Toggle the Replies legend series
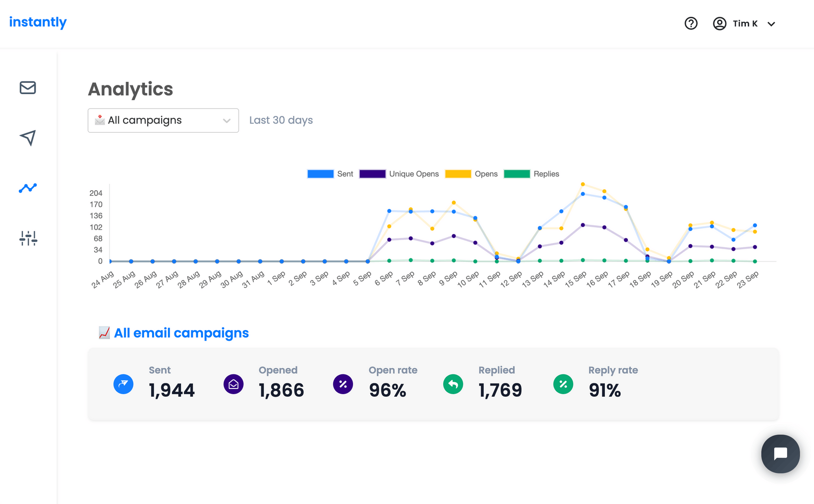 531,174
